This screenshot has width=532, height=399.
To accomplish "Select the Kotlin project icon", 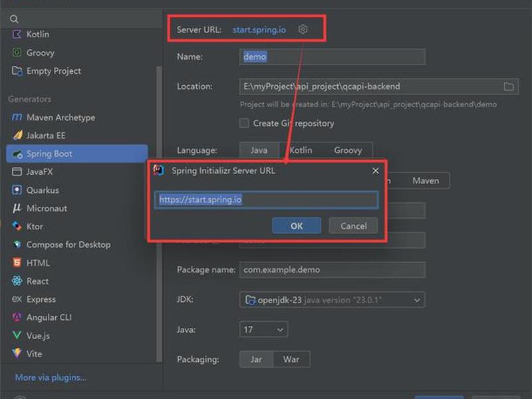I will click(17, 34).
